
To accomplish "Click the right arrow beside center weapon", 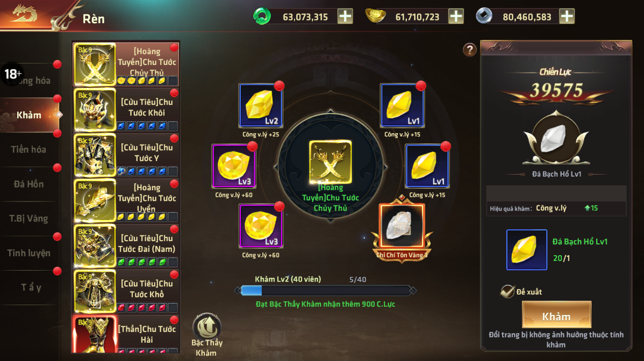I will pos(385,167).
